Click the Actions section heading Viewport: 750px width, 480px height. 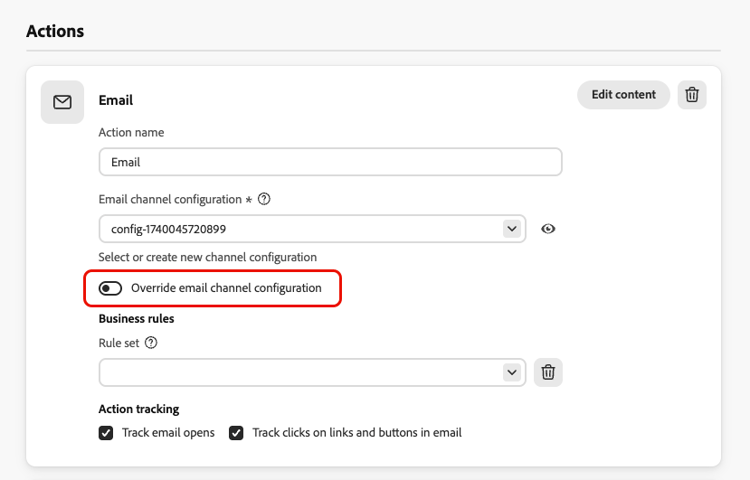point(55,31)
